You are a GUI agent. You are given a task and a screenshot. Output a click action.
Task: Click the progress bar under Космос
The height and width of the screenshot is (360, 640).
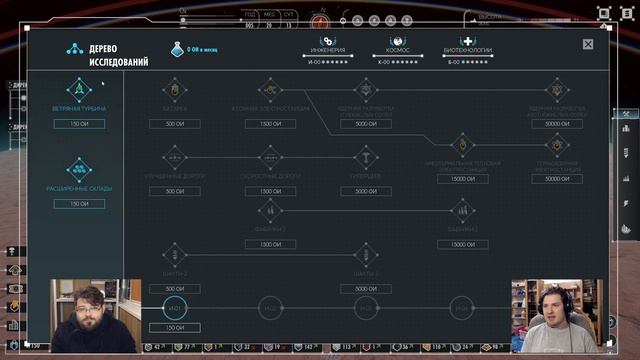tap(398, 56)
